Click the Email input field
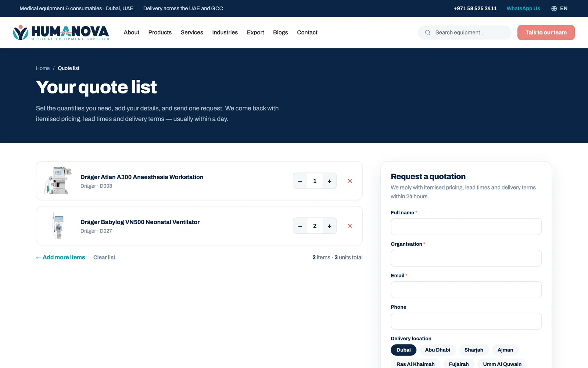This screenshot has height=368, width=588. [466, 290]
